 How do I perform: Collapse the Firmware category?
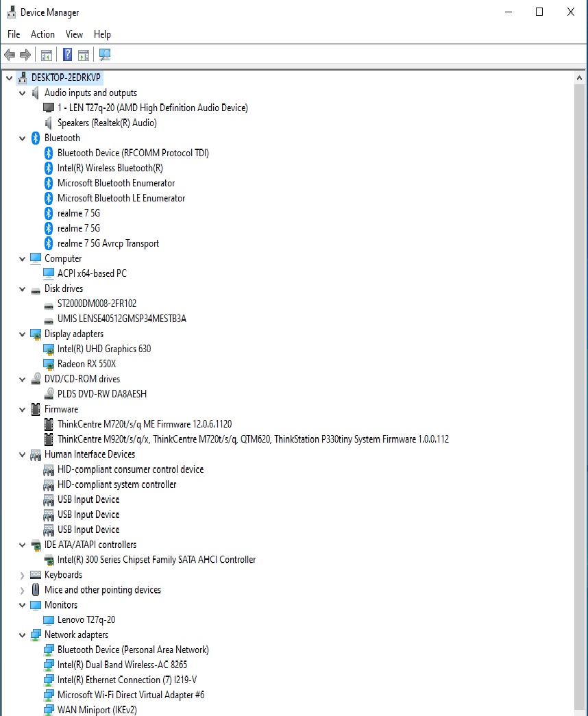[22, 410]
